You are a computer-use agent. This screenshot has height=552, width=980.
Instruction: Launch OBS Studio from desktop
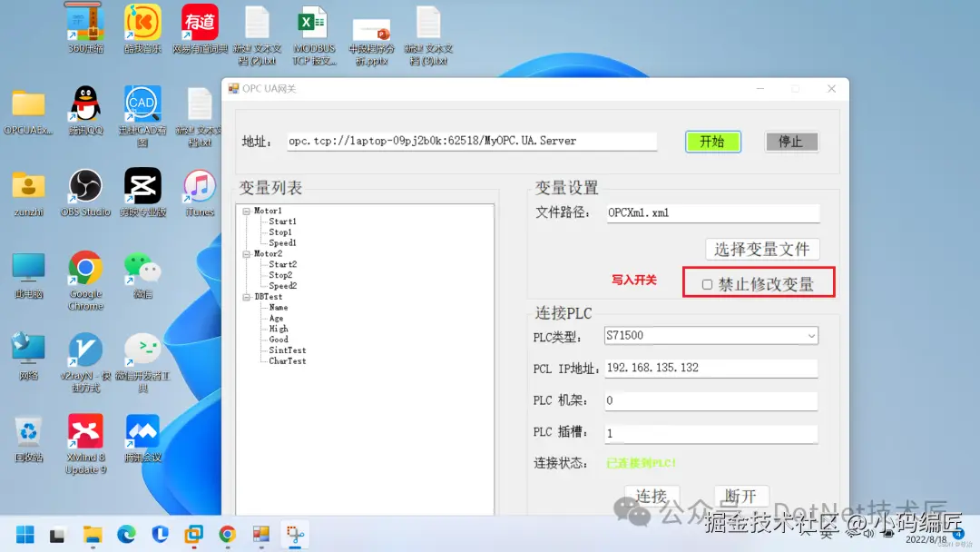click(x=85, y=192)
